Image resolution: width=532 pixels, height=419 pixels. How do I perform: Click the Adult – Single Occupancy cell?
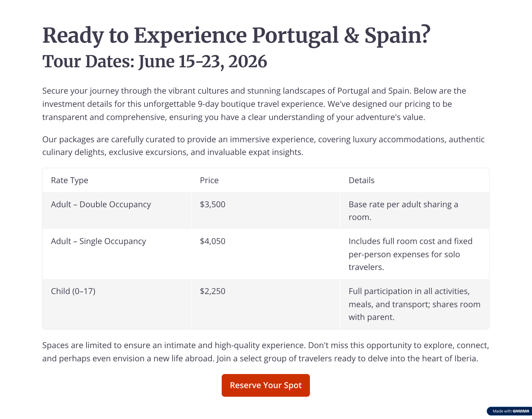(98, 241)
